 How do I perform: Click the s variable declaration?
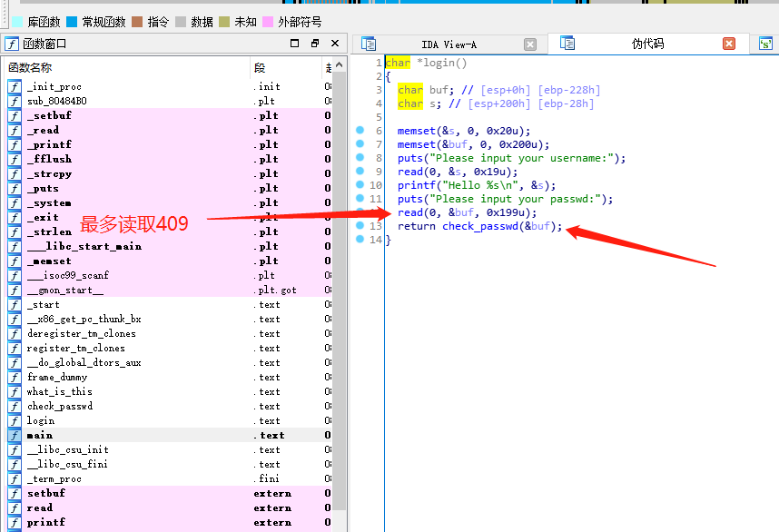[x=432, y=103]
